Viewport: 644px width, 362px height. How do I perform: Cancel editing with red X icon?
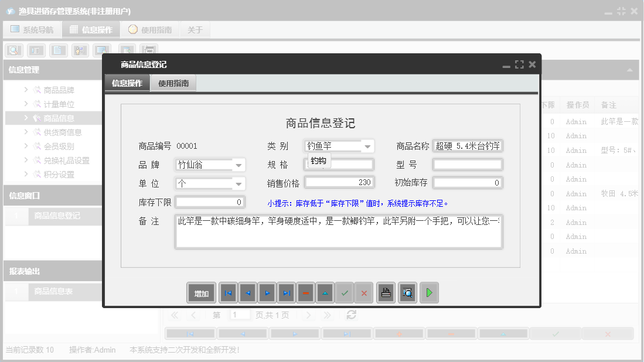(x=364, y=292)
